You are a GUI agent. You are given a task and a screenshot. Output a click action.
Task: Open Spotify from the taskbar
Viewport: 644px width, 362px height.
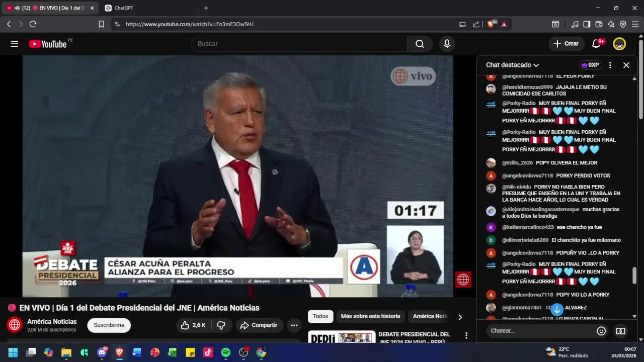click(226, 352)
